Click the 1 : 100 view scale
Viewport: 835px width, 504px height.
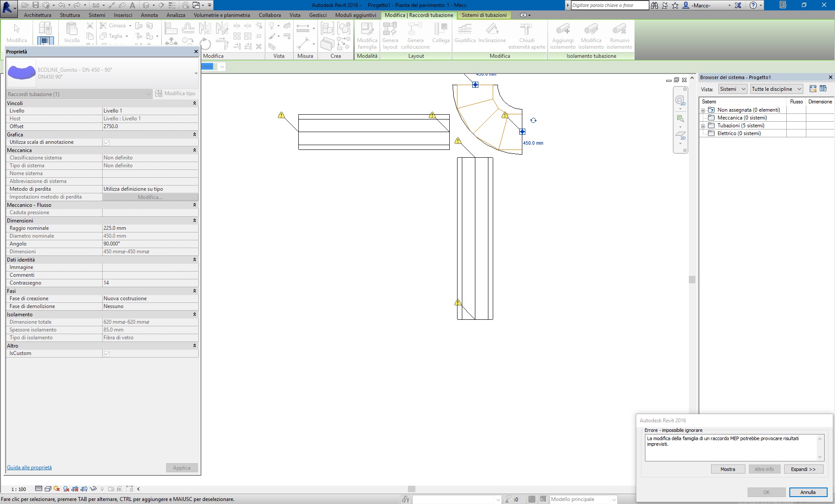(19, 489)
